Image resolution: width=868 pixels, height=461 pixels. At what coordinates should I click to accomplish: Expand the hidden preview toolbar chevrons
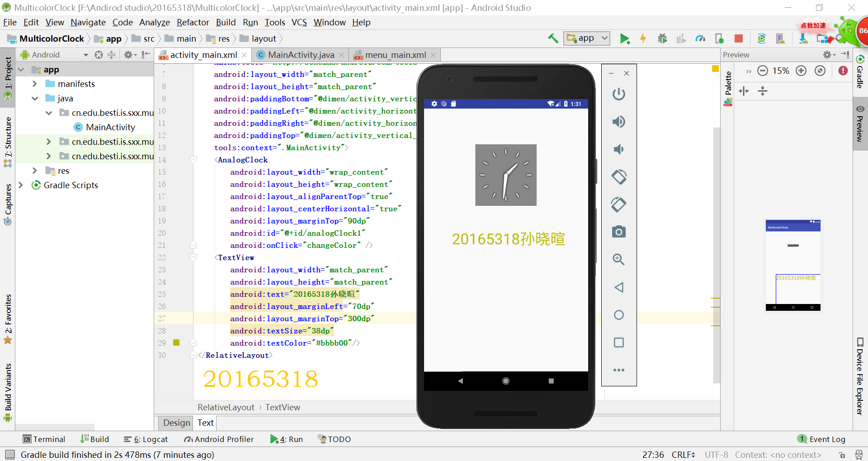[749, 71]
